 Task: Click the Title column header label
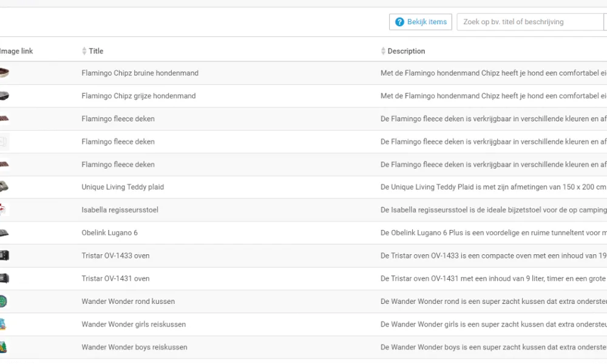96,52
